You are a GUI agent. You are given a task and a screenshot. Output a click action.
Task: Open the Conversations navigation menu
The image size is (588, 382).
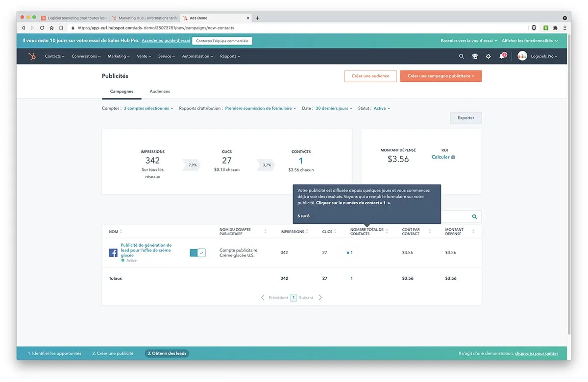(x=86, y=56)
